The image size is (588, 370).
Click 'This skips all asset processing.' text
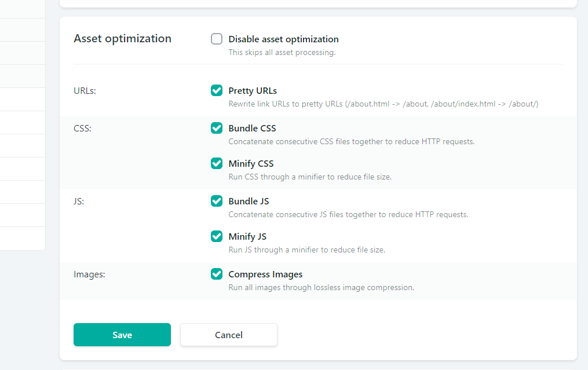pos(282,52)
